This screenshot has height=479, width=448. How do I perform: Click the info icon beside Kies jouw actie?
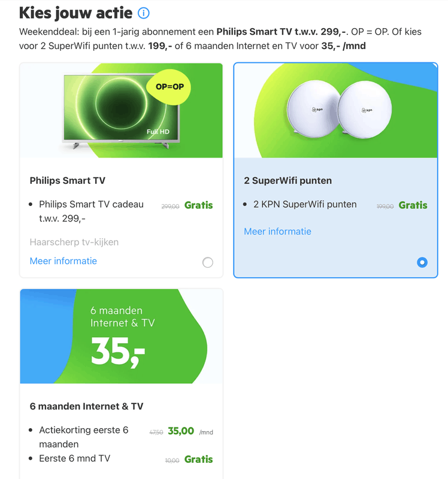[144, 13]
